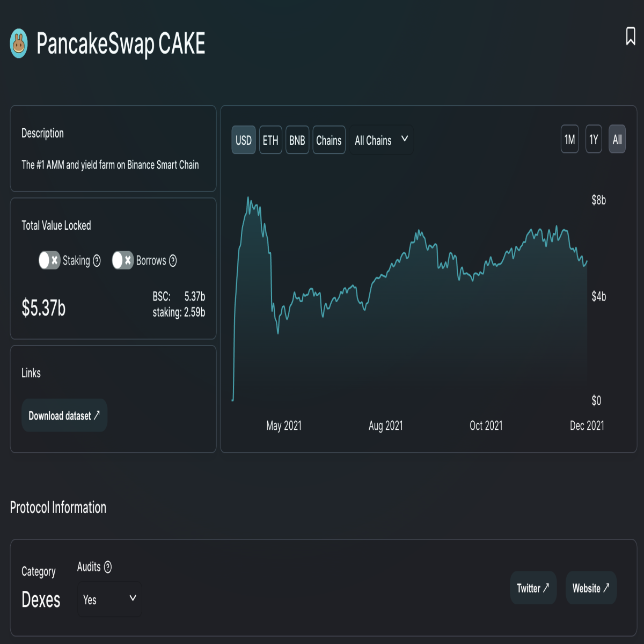The image size is (644, 644).
Task: Click the $8b axis label
Action: pos(599,200)
